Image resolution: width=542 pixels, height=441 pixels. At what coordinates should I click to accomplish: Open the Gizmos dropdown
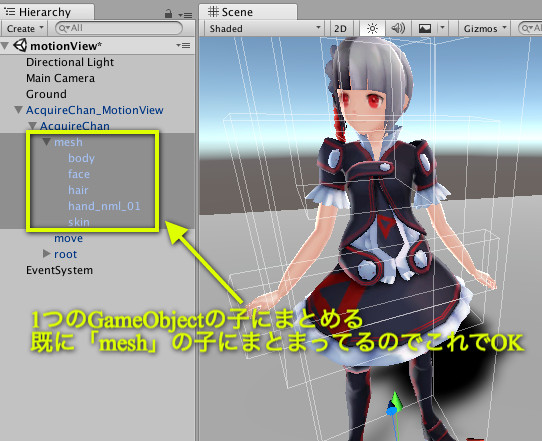click(485, 28)
